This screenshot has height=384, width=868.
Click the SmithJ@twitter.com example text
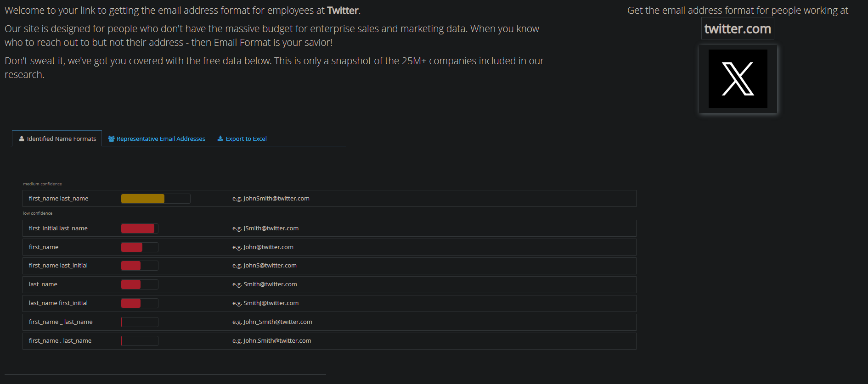click(271, 303)
